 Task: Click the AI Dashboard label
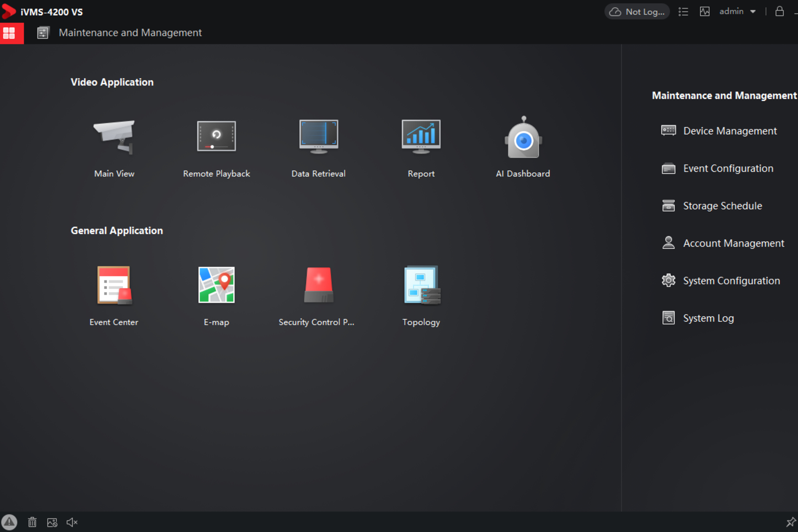523,174
